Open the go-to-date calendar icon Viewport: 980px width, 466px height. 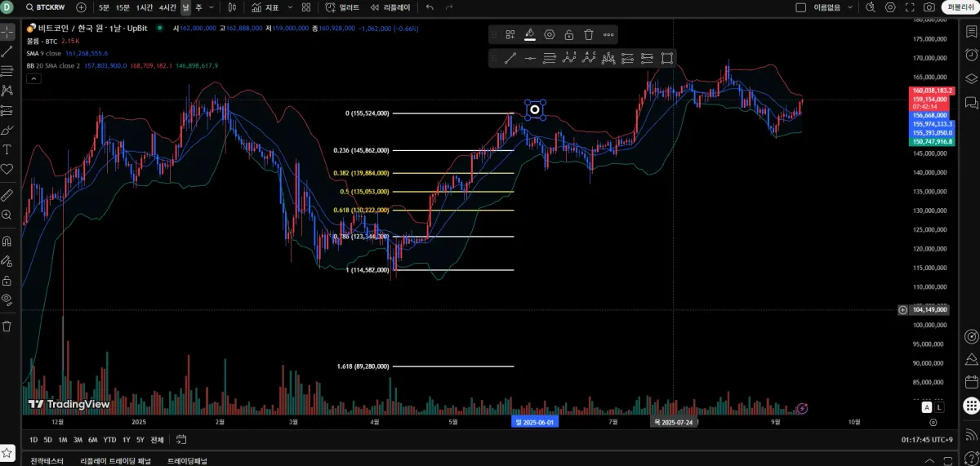pyautogui.click(x=180, y=440)
